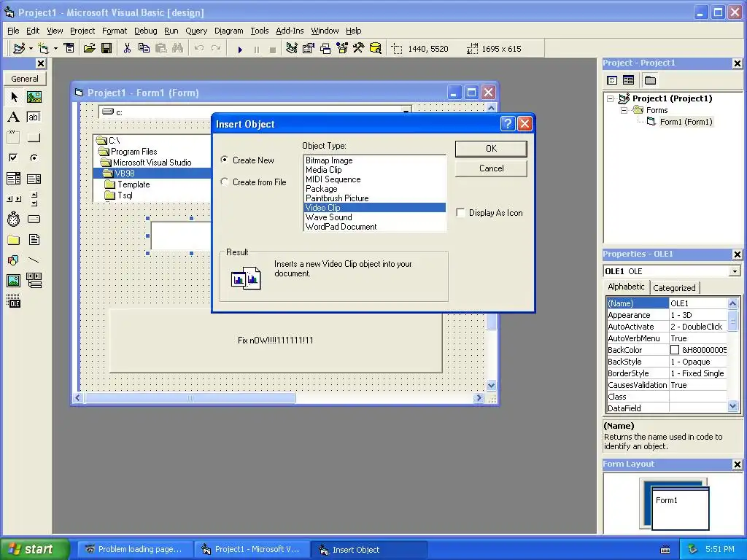Open the Object Browser toolbar icon
Viewport: 747px width, 560px height.
pyautogui.click(x=342, y=49)
